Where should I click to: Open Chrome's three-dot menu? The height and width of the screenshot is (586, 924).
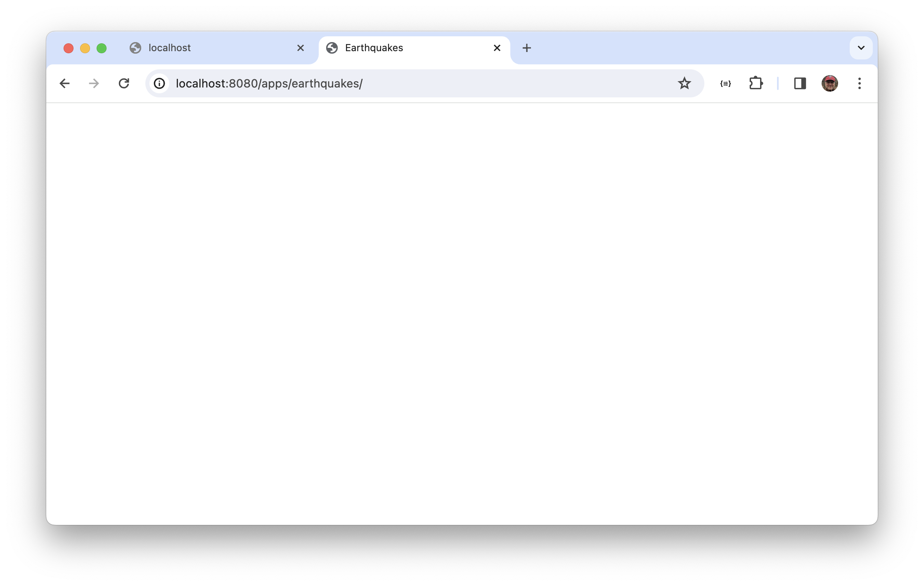click(859, 83)
